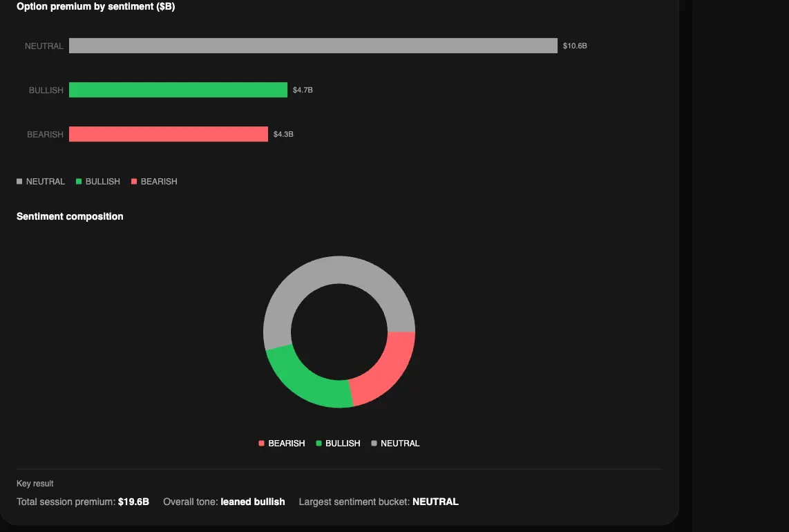Toggle BULLISH in bar chart legend
The height and width of the screenshot is (532, 789).
coord(98,182)
